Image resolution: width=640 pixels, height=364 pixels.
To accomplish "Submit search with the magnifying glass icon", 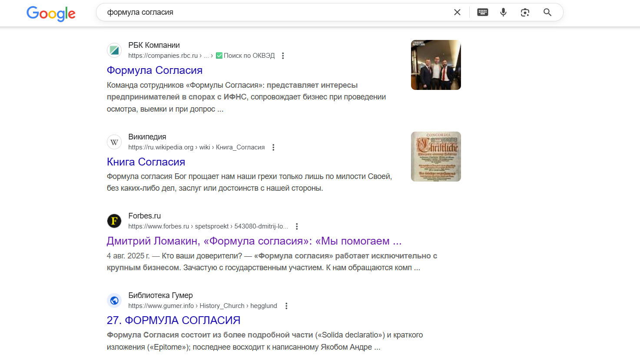I will (x=547, y=12).
